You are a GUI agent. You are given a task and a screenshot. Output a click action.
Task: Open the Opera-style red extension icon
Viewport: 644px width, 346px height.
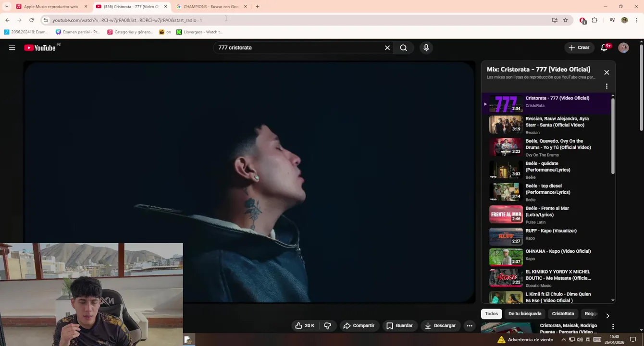583,20
